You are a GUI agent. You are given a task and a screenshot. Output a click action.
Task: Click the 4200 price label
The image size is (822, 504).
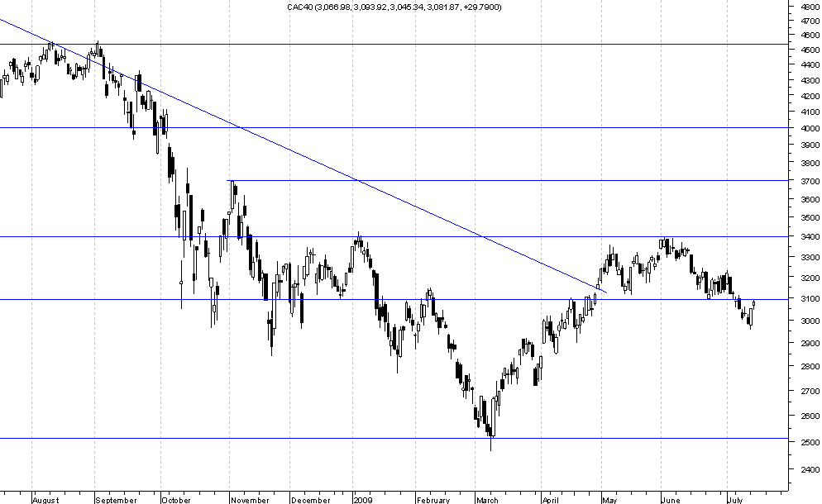tap(810, 97)
